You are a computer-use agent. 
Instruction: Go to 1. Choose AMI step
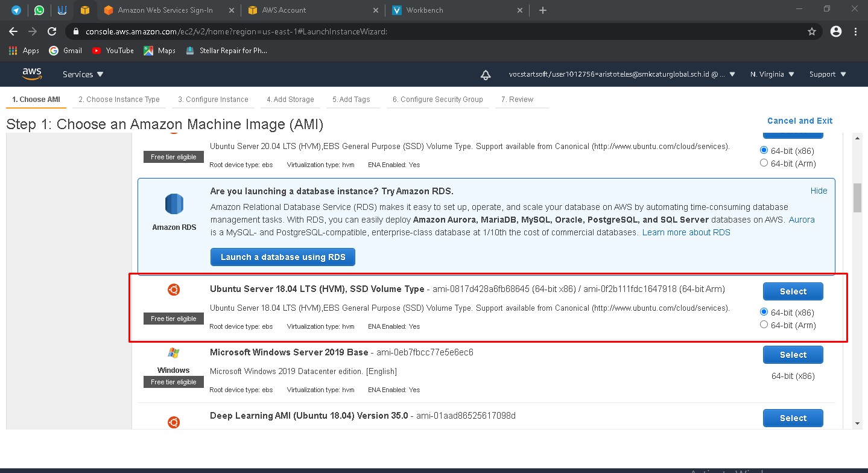pyautogui.click(x=36, y=100)
